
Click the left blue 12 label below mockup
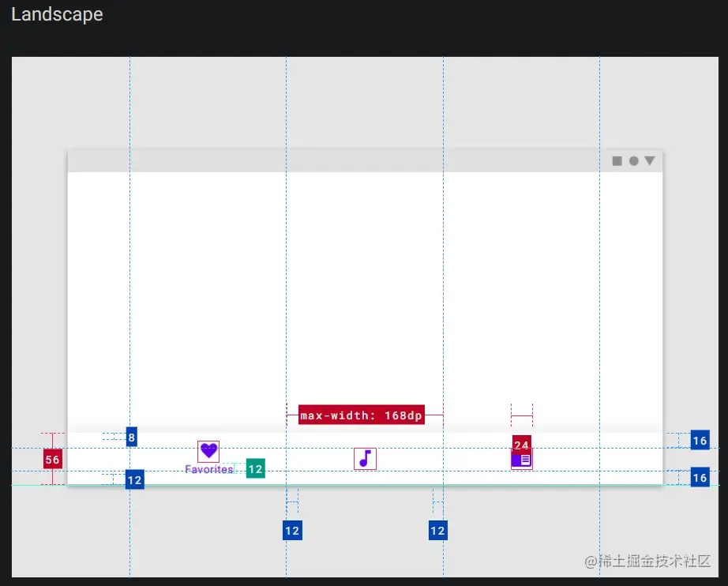tap(292, 530)
